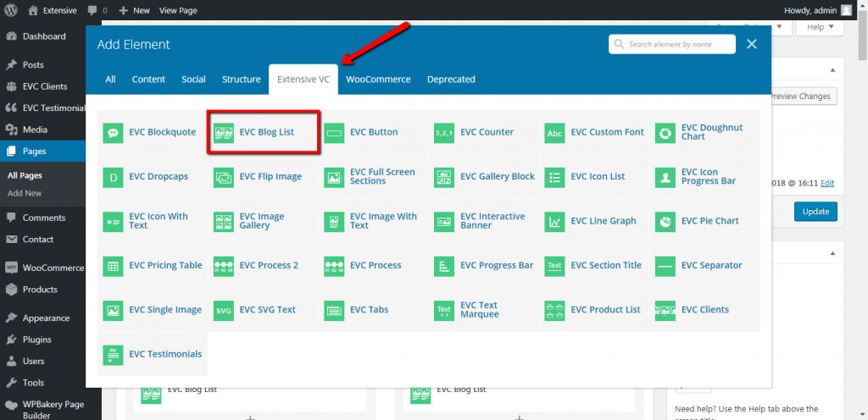Add the EVC Doughnut Chart icon

tap(665, 133)
